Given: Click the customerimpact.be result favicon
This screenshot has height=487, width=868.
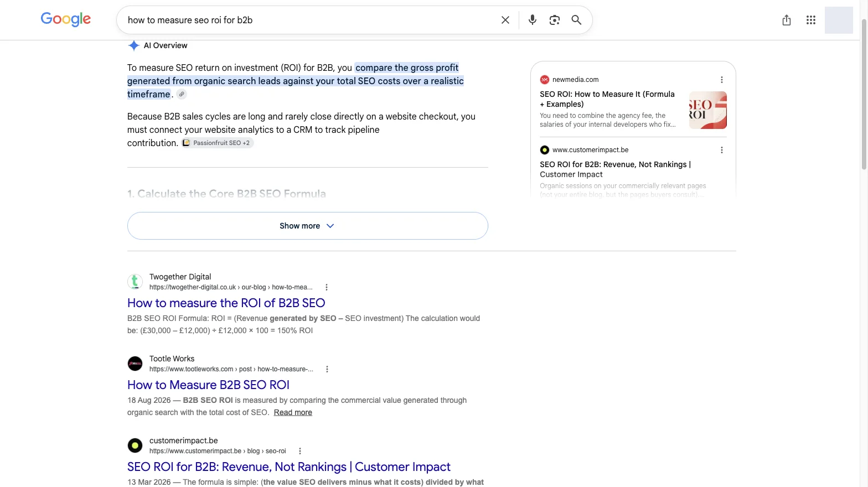Looking at the screenshot, I should click(135, 445).
